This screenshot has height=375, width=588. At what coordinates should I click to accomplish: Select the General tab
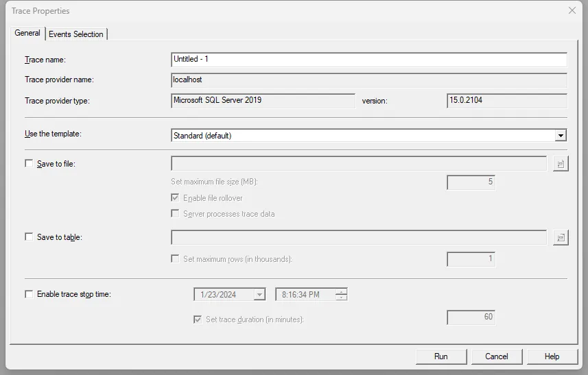(x=27, y=33)
